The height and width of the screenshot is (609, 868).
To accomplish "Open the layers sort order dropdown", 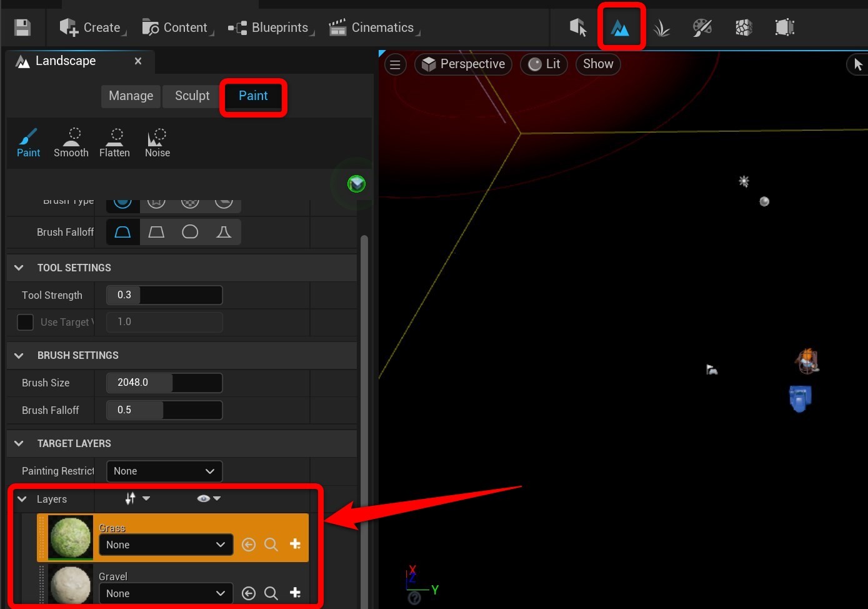I will click(137, 498).
